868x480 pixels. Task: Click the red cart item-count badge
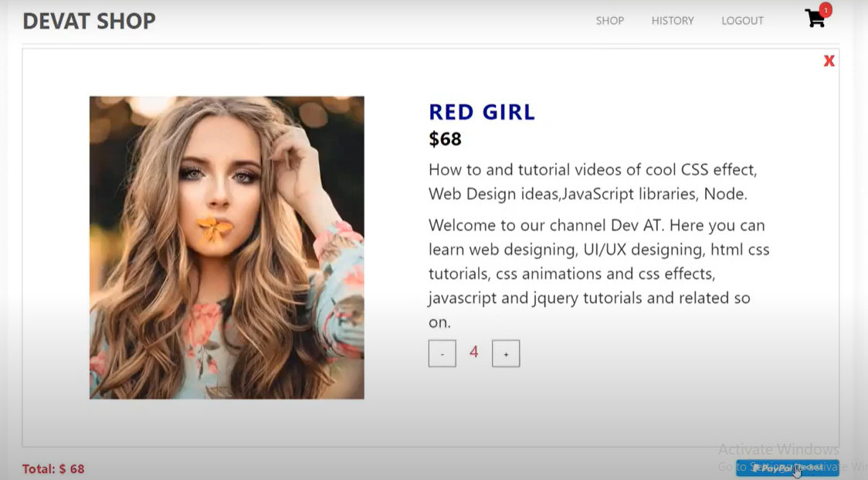[826, 9]
